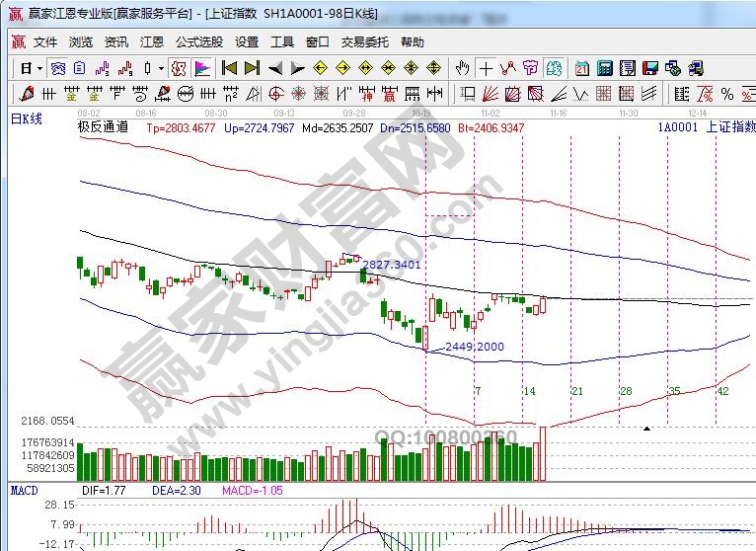
Task: Jump to first bar with skip-start arrow
Action: pyautogui.click(x=229, y=68)
